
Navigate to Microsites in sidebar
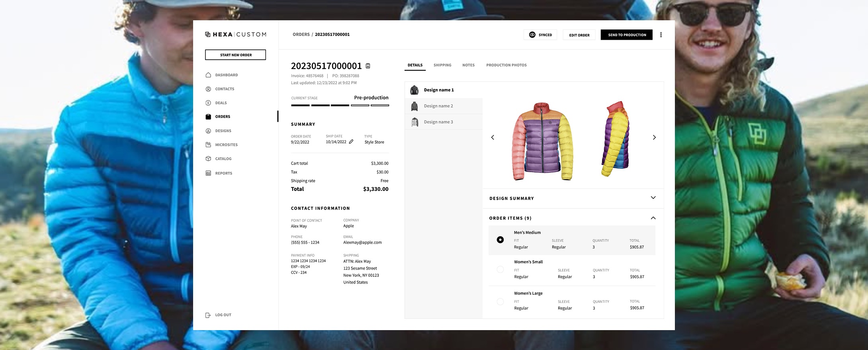pyautogui.click(x=226, y=145)
